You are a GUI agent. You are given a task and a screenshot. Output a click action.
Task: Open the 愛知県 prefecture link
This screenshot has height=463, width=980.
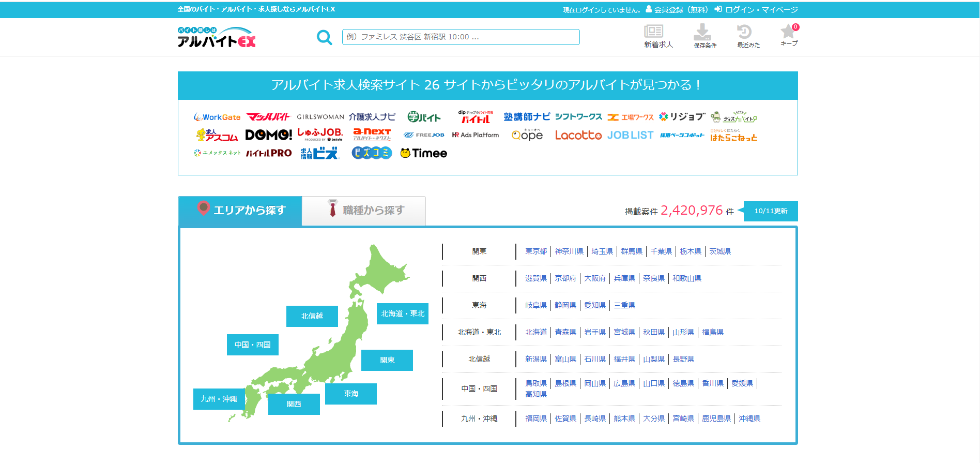[595, 305]
